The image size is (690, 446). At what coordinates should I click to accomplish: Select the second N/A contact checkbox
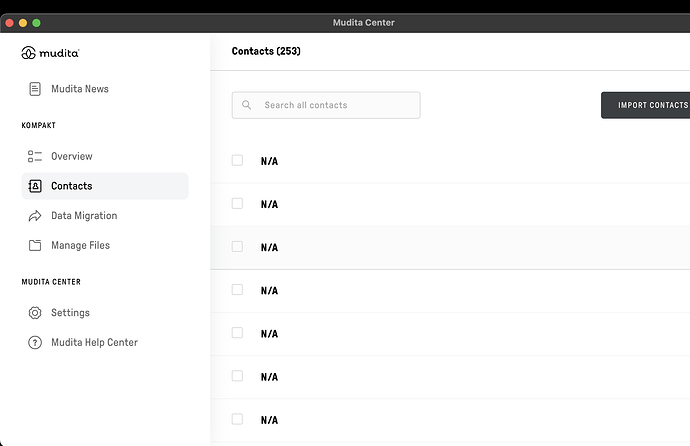[x=237, y=203]
